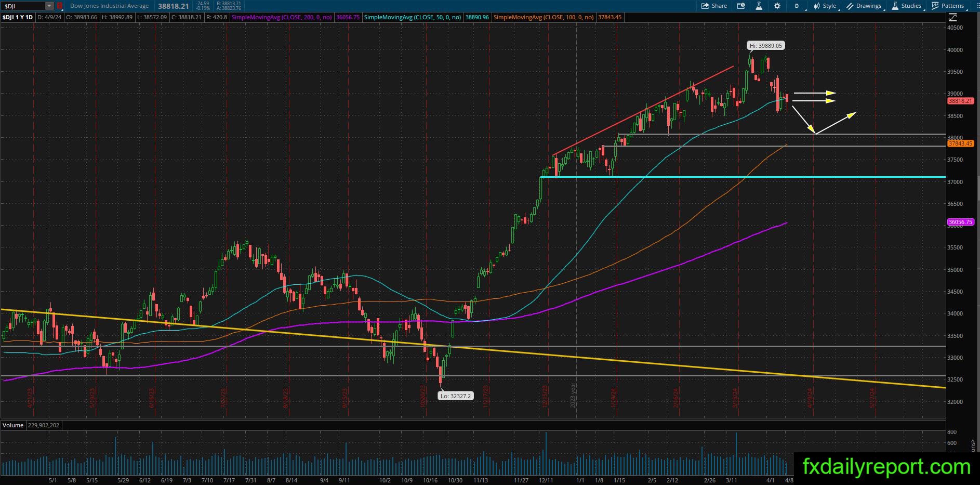Click the high price H: 38992.89 readout
Image resolution: width=980 pixels, height=485 pixels.
tap(117, 17)
